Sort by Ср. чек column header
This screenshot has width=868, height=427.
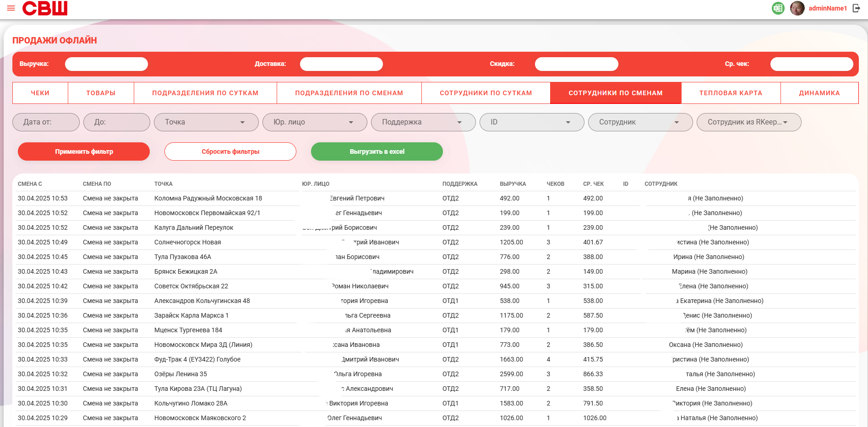pos(594,184)
